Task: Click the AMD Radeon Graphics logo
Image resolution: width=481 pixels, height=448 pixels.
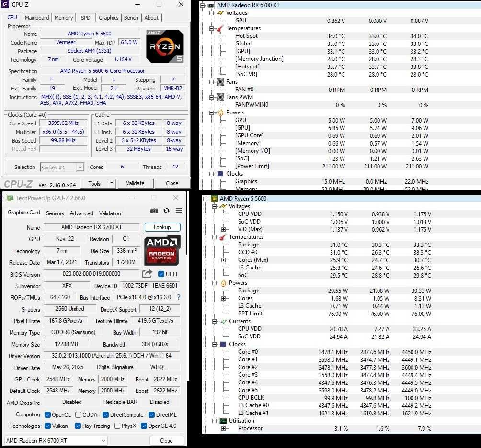Action: point(162,250)
